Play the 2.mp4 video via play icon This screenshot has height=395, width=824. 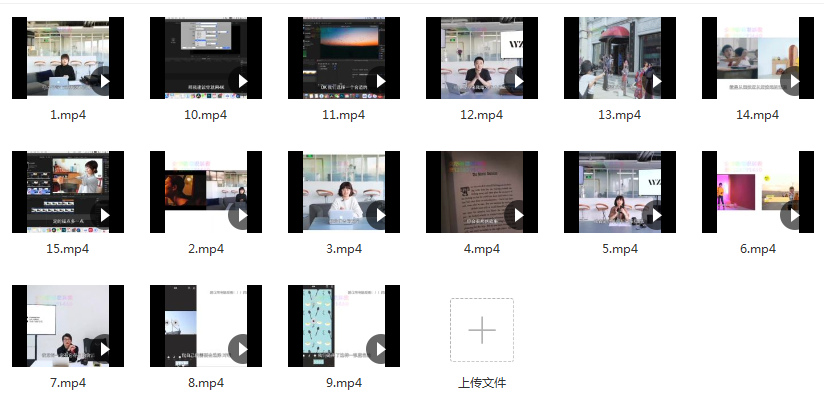click(x=242, y=215)
